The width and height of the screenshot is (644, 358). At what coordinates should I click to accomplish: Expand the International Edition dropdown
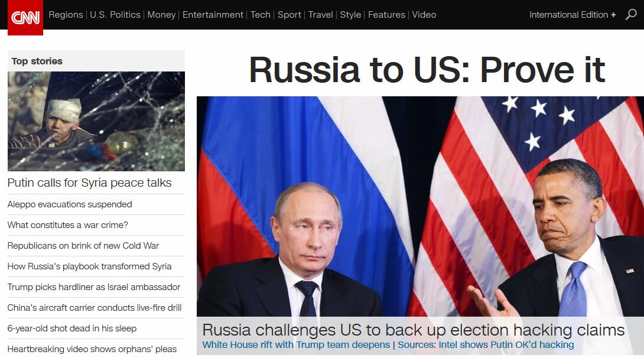572,15
